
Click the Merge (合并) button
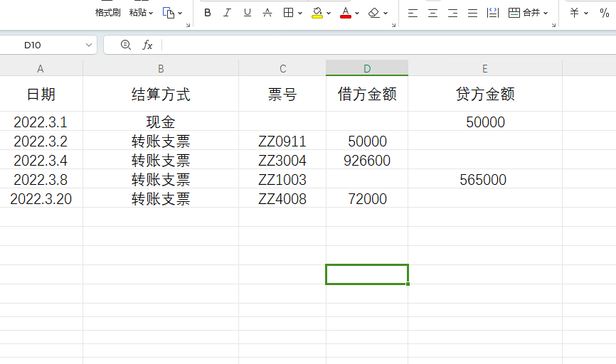tap(524, 13)
